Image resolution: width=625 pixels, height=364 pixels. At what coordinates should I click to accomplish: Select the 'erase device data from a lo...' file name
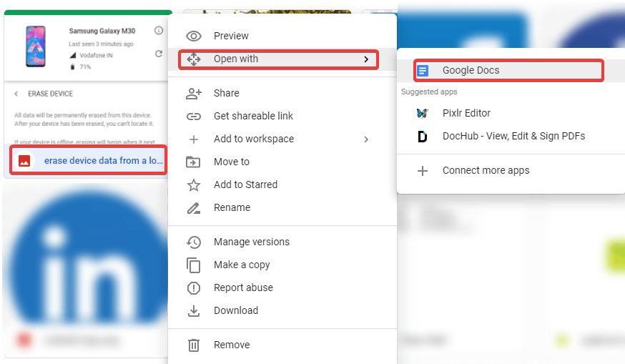pos(103,161)
